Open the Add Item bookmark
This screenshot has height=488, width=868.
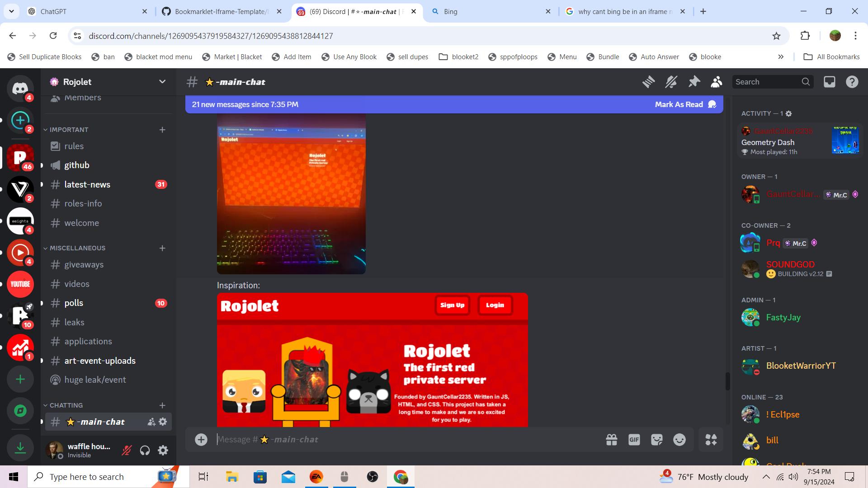tap(292, 57)
